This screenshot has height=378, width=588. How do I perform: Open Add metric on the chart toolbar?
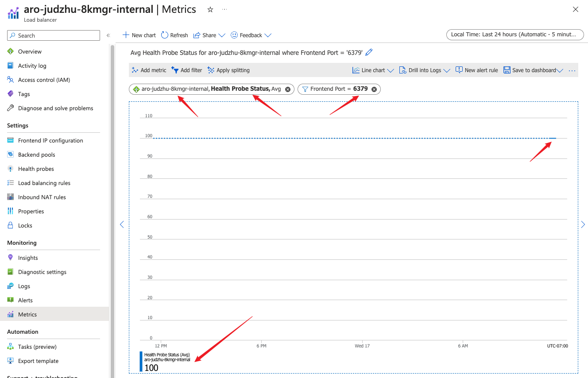tap(148, 70)
